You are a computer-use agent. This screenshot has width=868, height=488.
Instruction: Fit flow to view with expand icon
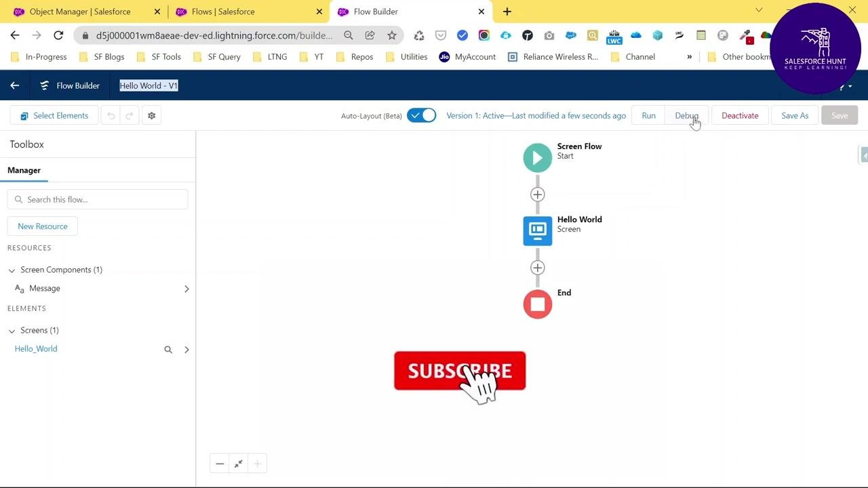coord(239,464)
